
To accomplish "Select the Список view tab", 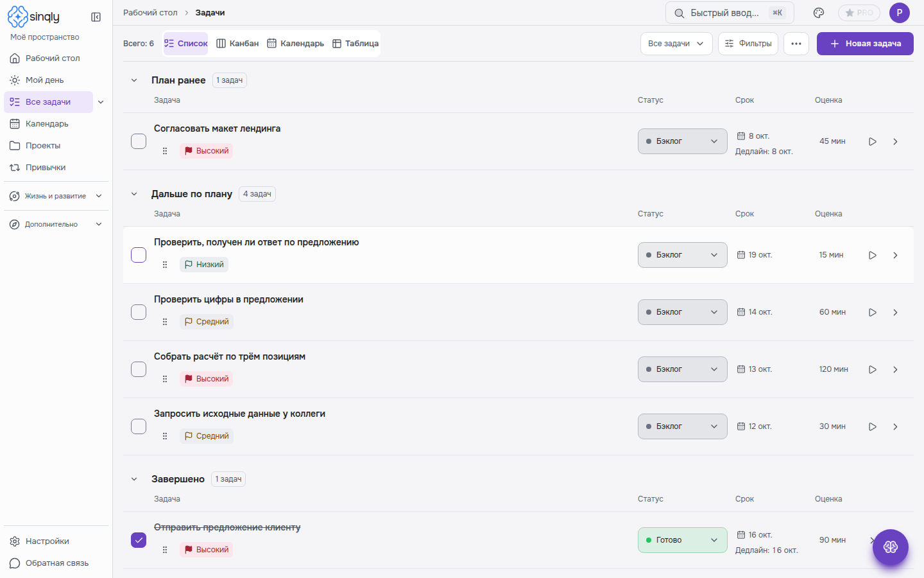I will [186, 44].
